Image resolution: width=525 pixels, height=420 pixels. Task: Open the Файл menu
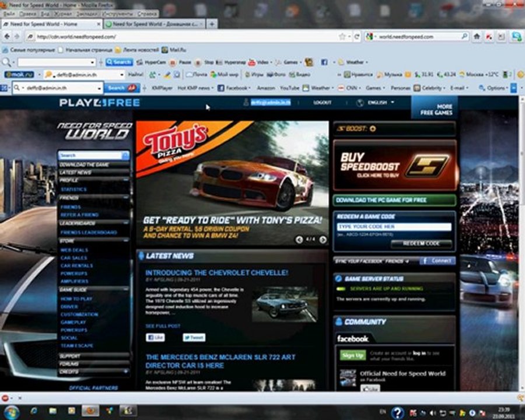(x=9, y=14)
